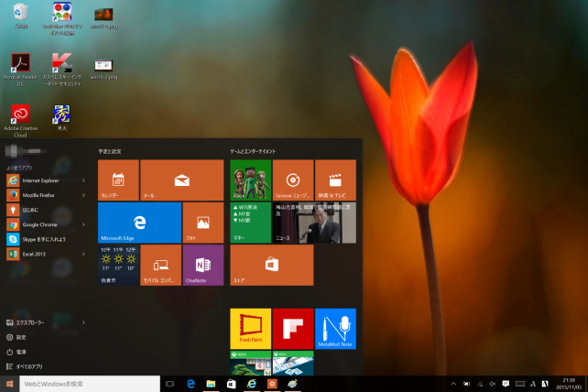The width and height of the screenshot is (588, 392).
Task: Open Task View from the taskbar
Action: coord(169,384)
